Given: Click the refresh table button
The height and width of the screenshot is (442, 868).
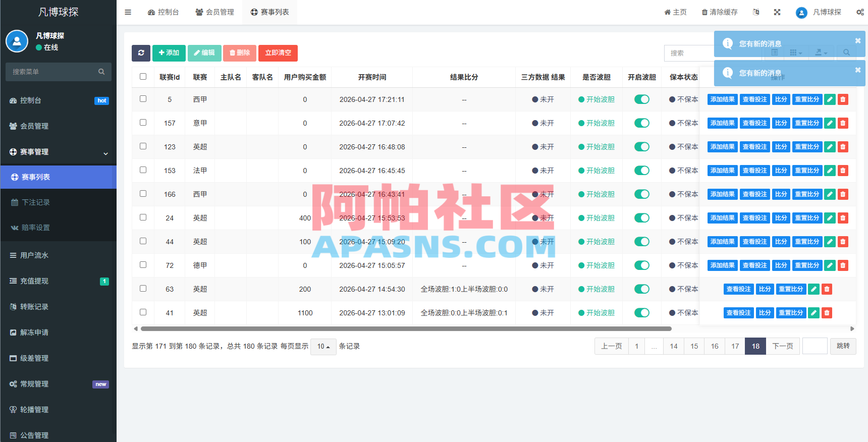Looking at the screenshot, I should [141, 53].
